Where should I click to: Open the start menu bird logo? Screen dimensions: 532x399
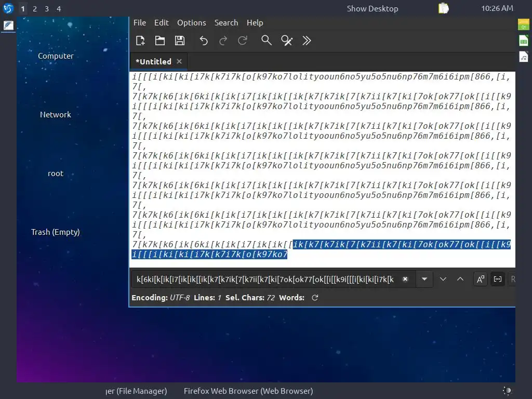click(8, 8)
